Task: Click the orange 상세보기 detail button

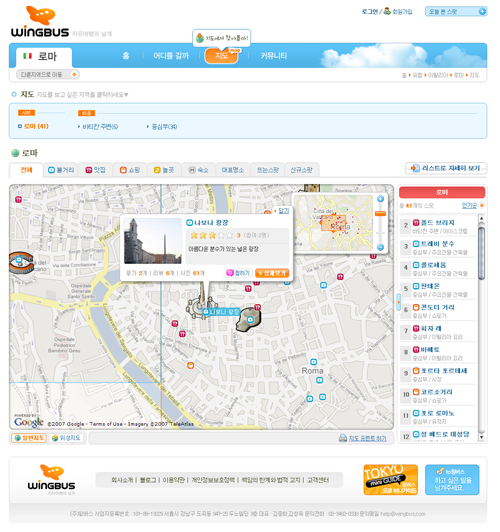Action: pos(272,273)
